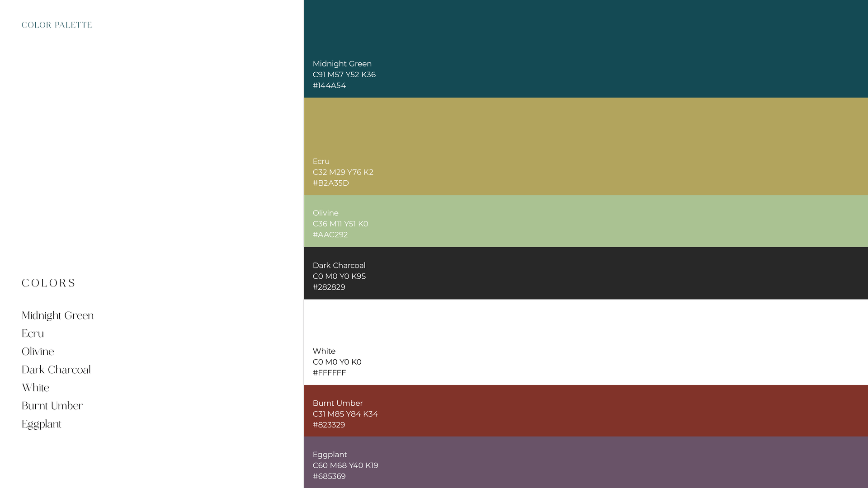The height and width of the screenshot is (488, 868).
Task: Click Midnight Green in the colors list
Action: click(x=58, y=316)
